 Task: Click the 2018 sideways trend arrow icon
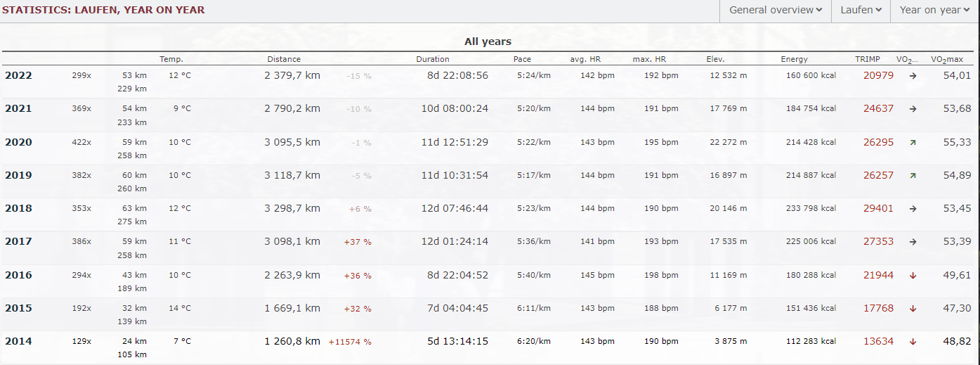click(x=913, y=209)
